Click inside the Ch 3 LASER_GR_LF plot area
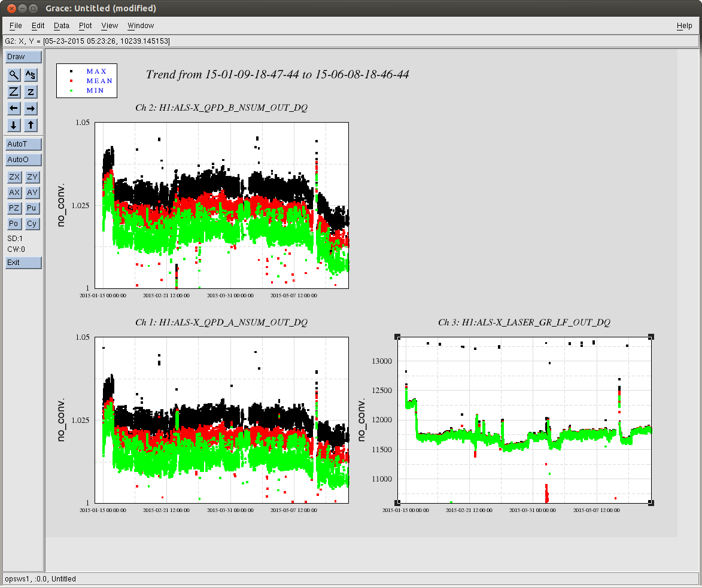The image size is (702, 588). click(x=524, y=420)
